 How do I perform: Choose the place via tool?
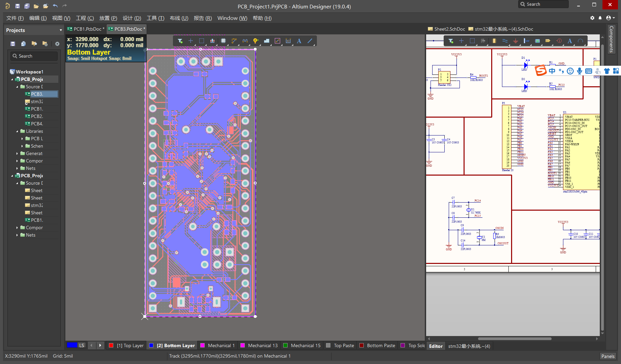pos(256,41)
